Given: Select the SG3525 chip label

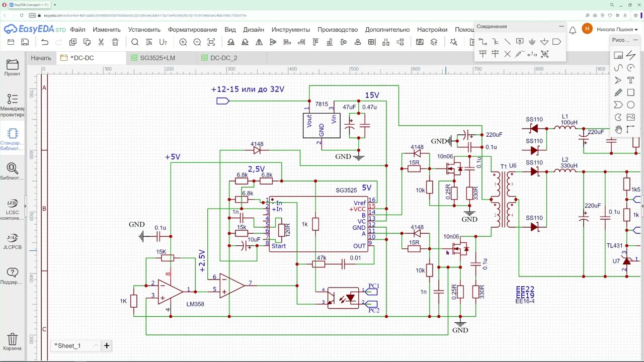Looking at the screenshot, I should pos(346,190).
